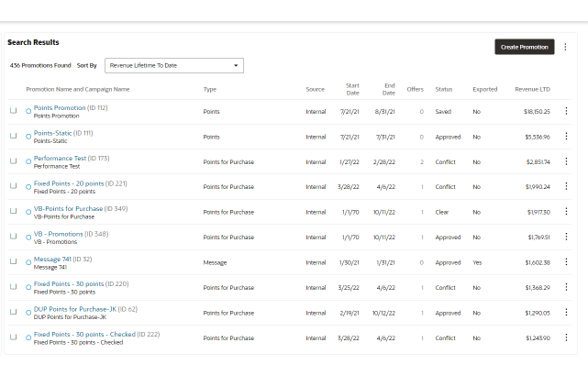
Task: Click the Status column header
Action: point(444,89)
